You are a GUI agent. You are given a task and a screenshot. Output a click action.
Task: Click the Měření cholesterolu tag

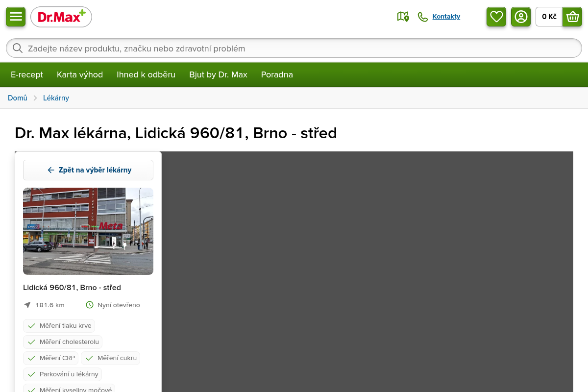point(63,342)
